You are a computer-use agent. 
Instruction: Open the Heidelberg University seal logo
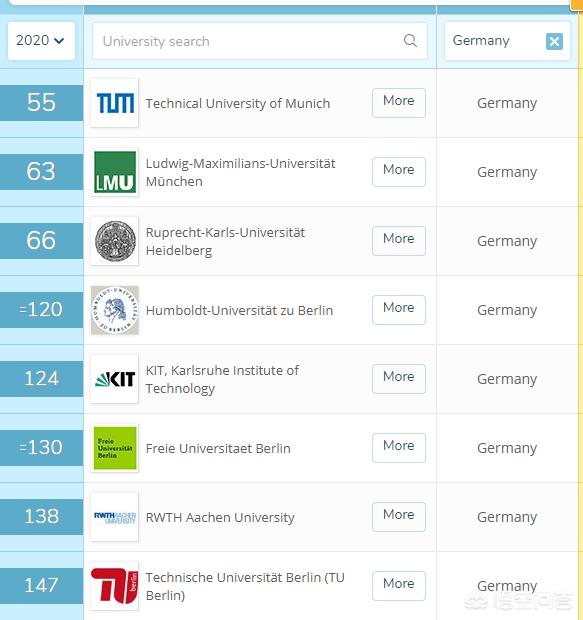115,241
